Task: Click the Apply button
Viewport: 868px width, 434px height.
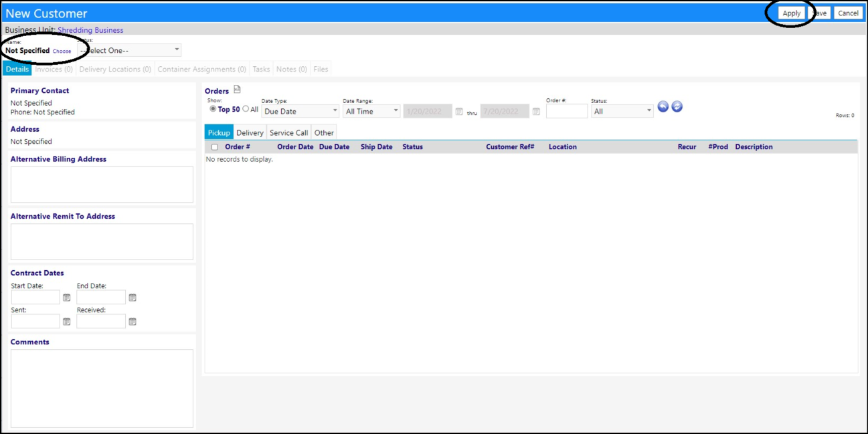Action: pos(792,13)
